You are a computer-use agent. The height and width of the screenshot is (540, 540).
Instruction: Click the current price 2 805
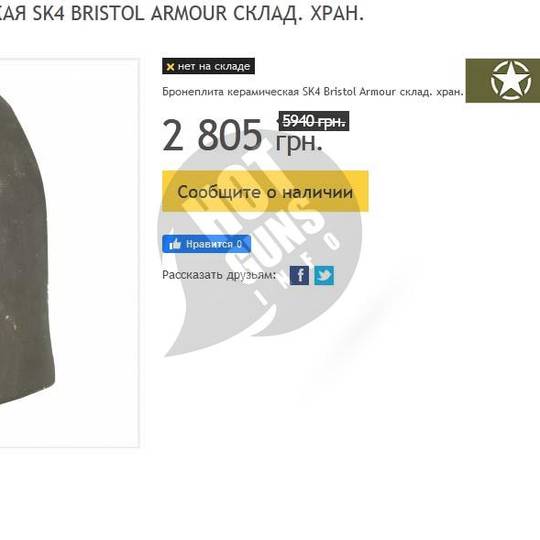click(x=212, y=135)
